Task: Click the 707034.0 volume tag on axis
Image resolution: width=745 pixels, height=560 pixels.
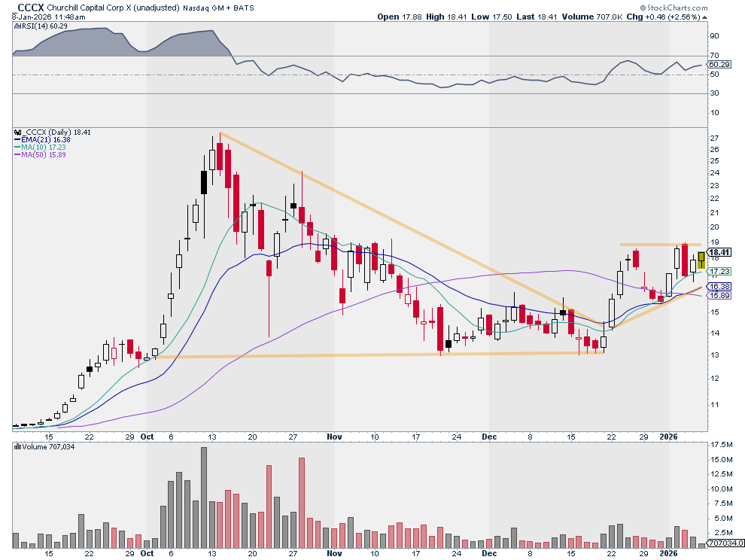Action: (725, 543)
